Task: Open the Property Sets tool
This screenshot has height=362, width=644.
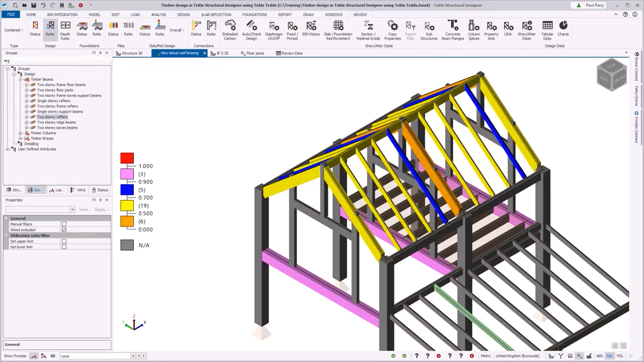Action: [491, 31]
